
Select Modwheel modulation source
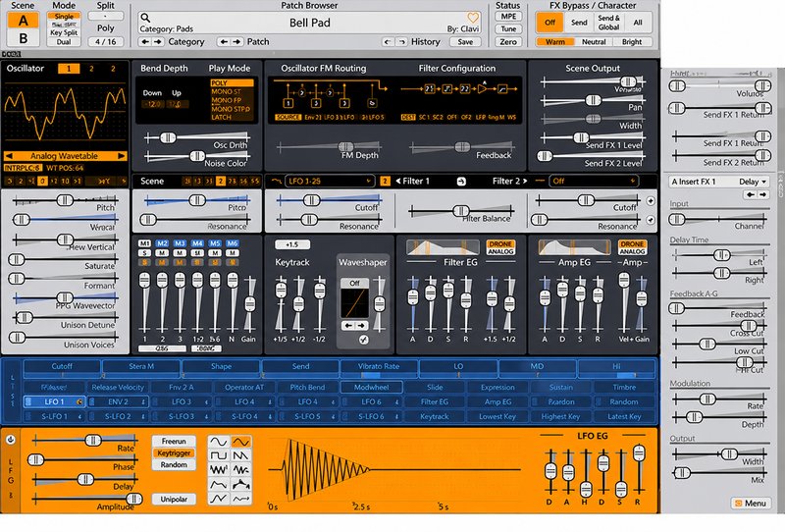tap(372, 388)
